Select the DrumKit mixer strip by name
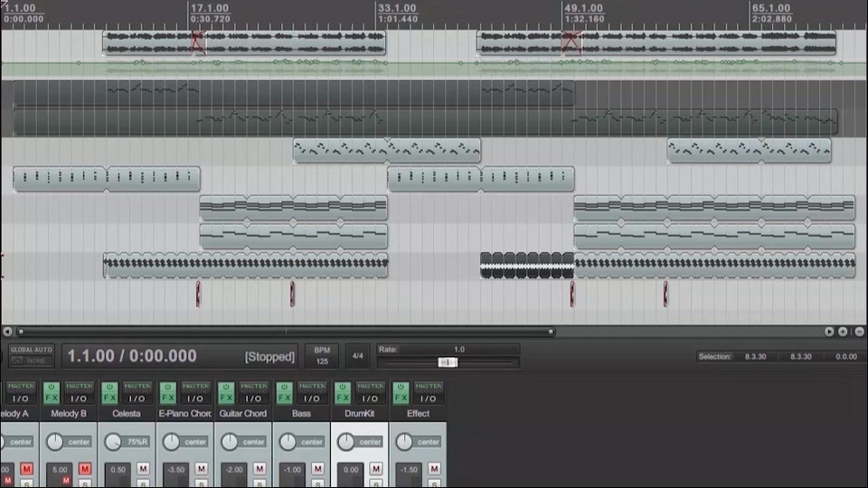This screenshot has width=868, height=488. [359, 413]
